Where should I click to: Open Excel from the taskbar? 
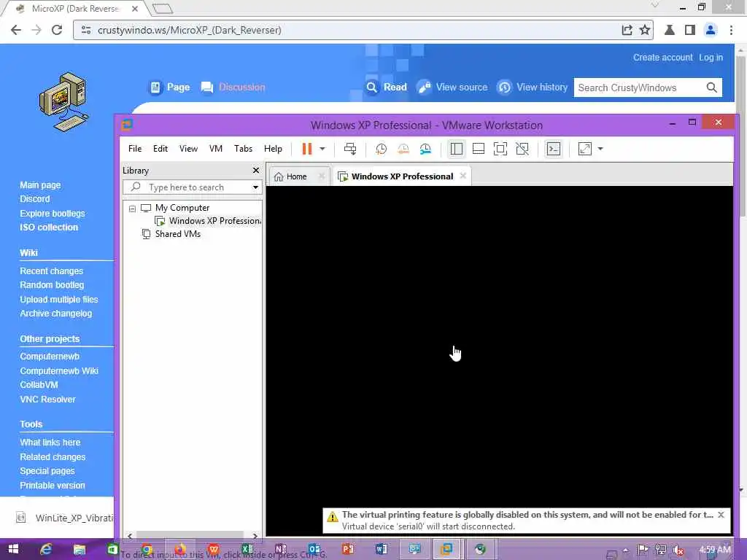pyautogui.click(x=247, y=549)
